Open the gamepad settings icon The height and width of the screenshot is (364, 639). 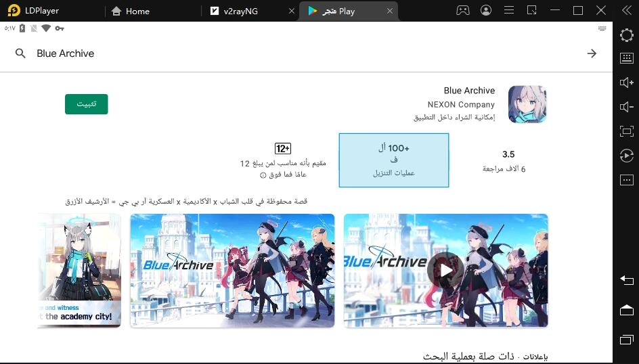462,11
